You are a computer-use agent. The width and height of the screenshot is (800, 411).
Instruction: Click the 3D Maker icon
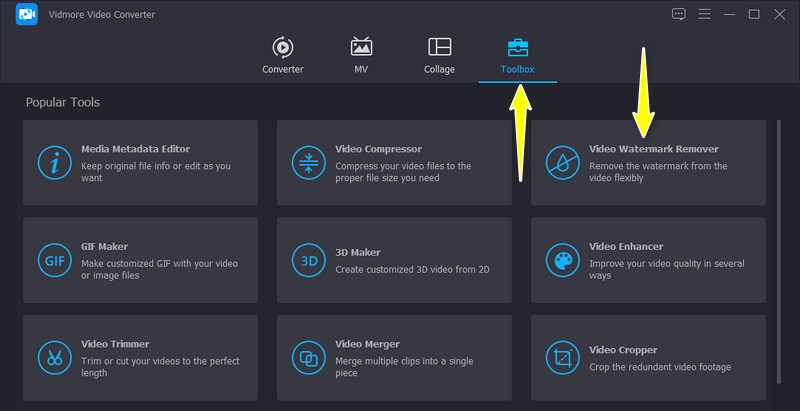click(x=308, y=261)
